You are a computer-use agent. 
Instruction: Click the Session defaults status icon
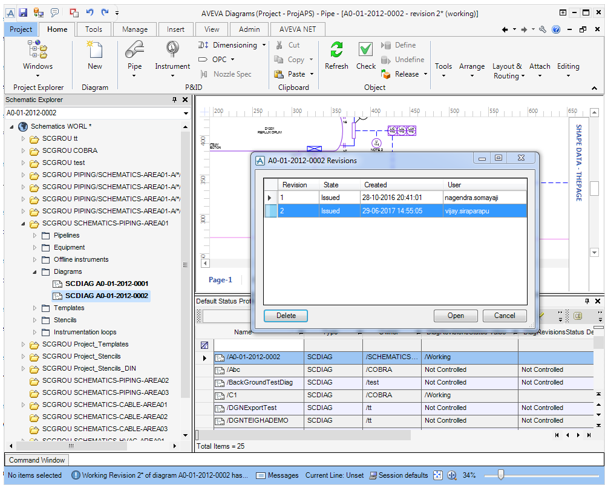pyautogui.click(x=373, y=475)
